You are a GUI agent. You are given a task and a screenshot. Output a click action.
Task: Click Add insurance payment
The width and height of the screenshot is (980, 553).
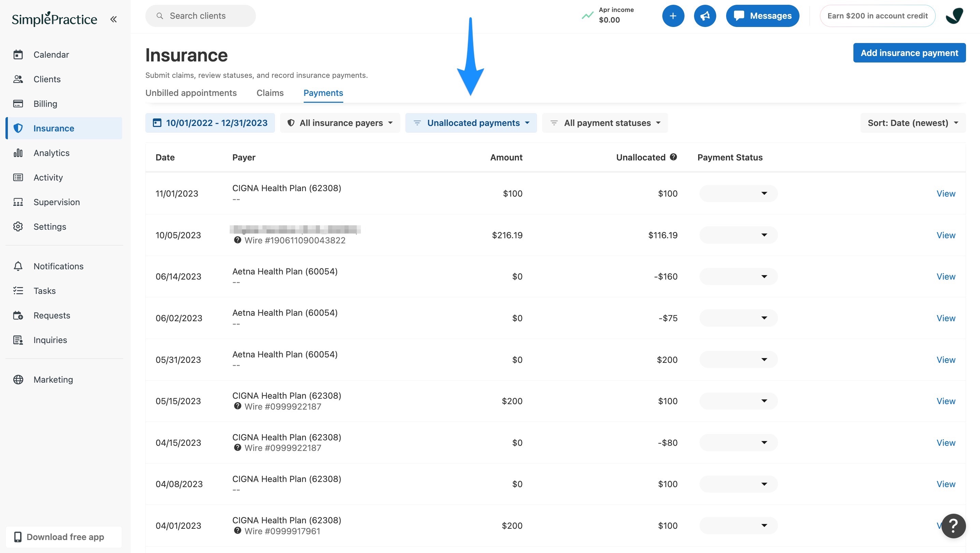coord(909,53)
